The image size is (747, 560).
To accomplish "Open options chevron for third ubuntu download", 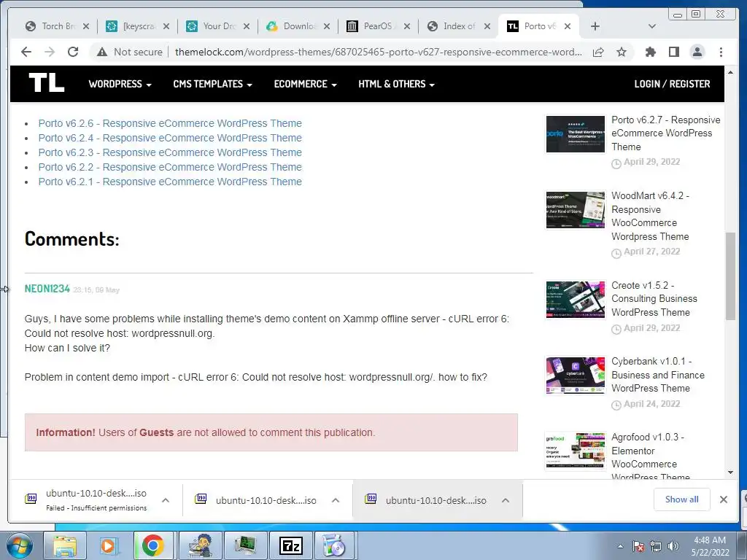I will click(506, 500).
